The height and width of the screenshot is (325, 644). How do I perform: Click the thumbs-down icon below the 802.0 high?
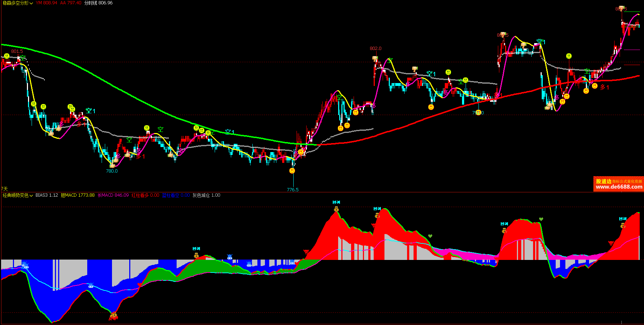click(x=375, y=58)
